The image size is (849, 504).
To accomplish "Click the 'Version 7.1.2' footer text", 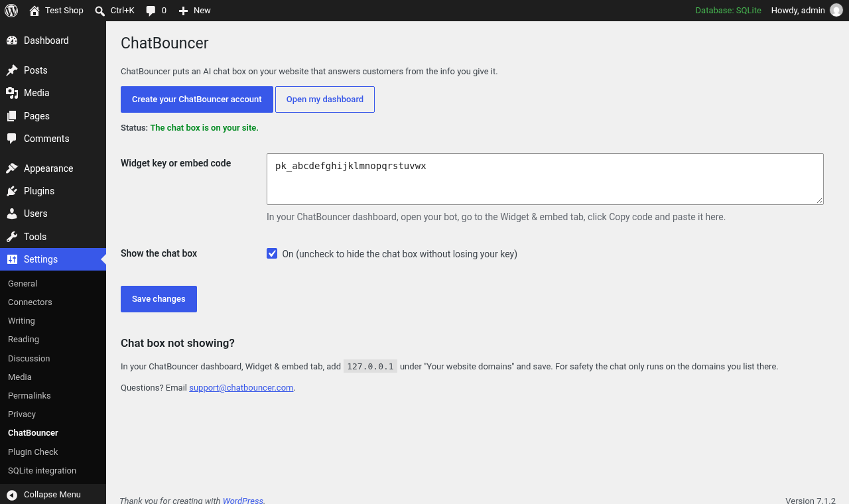I will click(811, 501).
